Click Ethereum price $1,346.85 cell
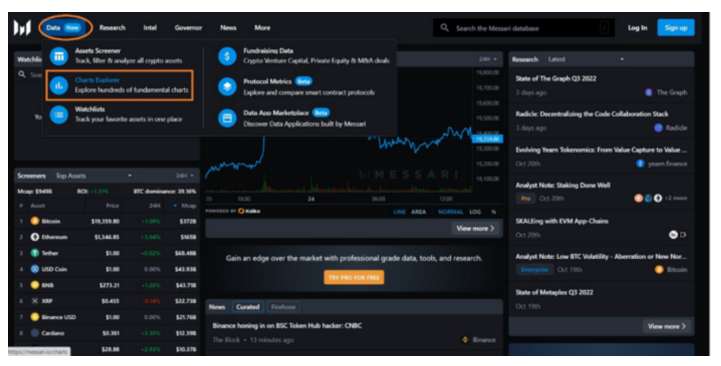721x366 pixels. click(x=107, y=237)
